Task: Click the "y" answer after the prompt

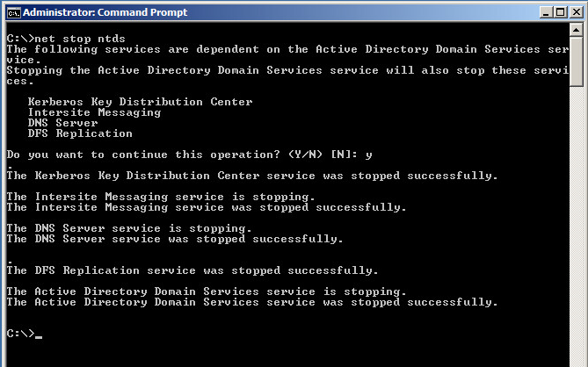Action: tap(369, 155)
